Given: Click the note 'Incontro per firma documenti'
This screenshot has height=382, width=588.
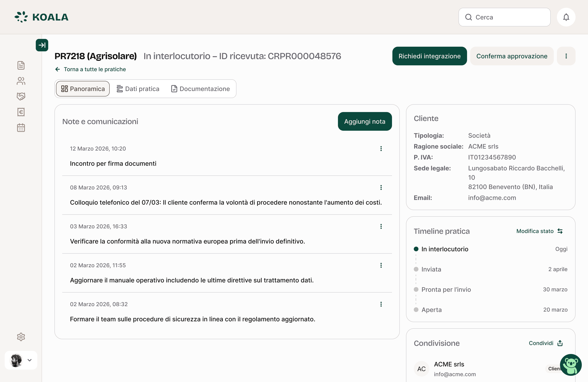Looking at the screenshot, I should point(113,163).
